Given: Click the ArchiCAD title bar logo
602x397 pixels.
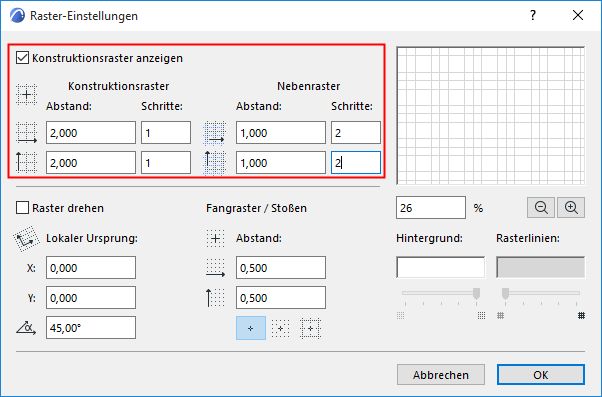Looking at the screenshot, I should tap(17, 16).
